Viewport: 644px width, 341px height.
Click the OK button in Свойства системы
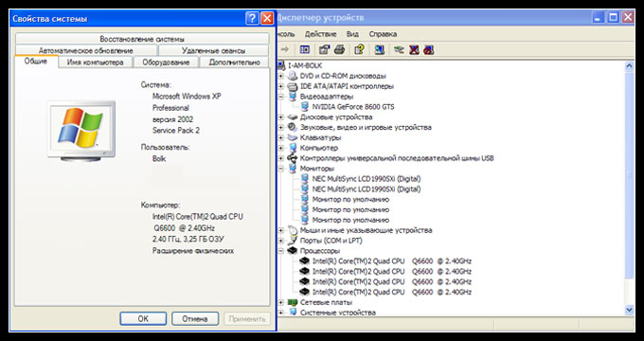pos(143,318)
